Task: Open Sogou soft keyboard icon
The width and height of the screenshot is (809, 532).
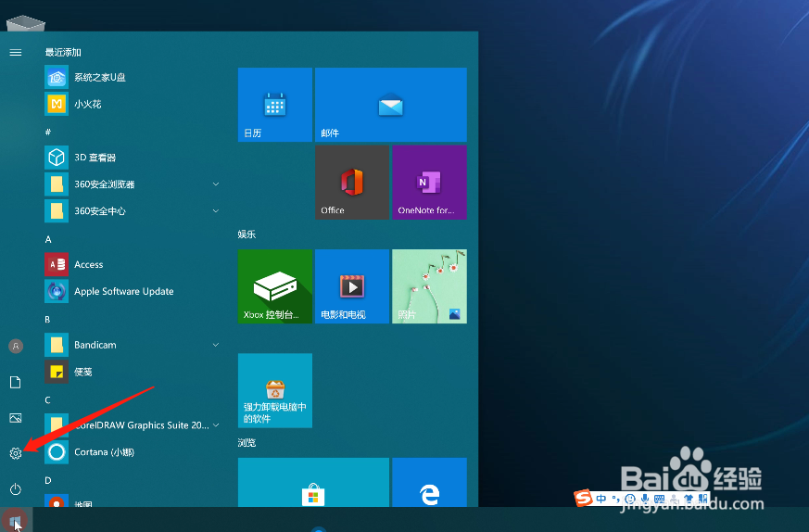Action: [x=660, y=499]
